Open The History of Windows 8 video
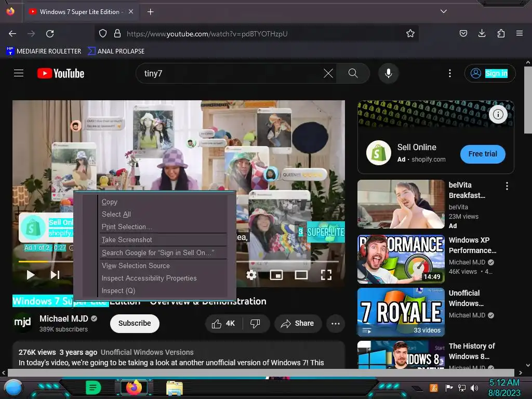Viewport: 532px width, 399px height. (401, 354)
